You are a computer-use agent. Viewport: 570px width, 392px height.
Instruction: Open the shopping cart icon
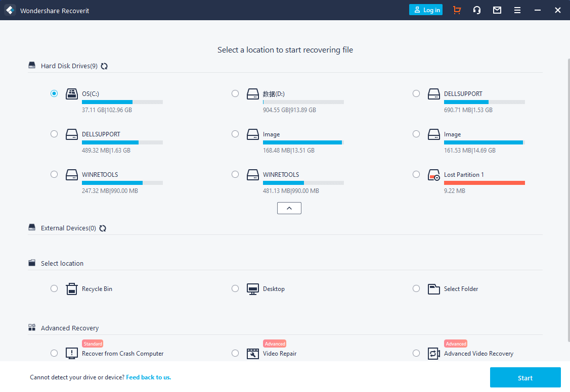pos(457,10)
